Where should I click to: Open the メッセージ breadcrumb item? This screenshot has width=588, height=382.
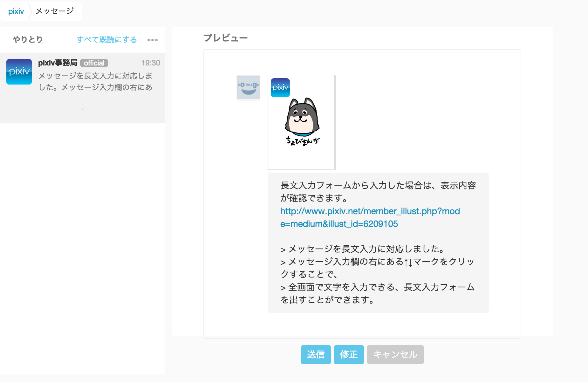tap(55, 11)
